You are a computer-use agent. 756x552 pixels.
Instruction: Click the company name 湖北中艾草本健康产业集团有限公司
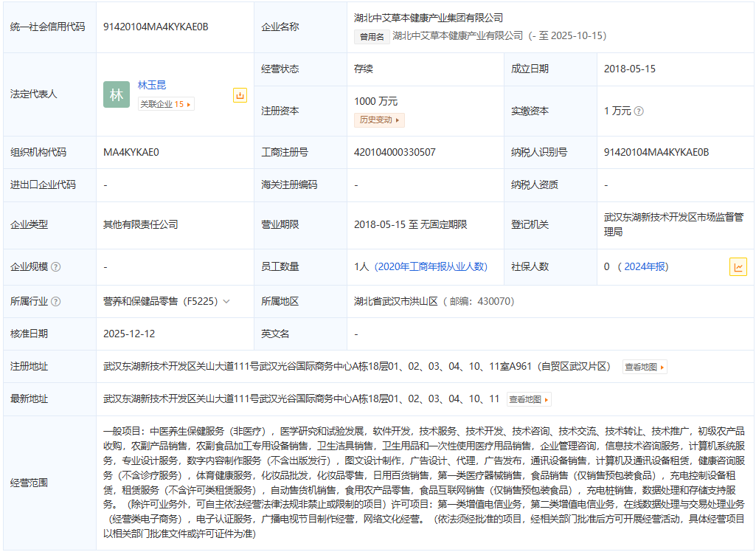pyautogui.click(x=429, y=18)
